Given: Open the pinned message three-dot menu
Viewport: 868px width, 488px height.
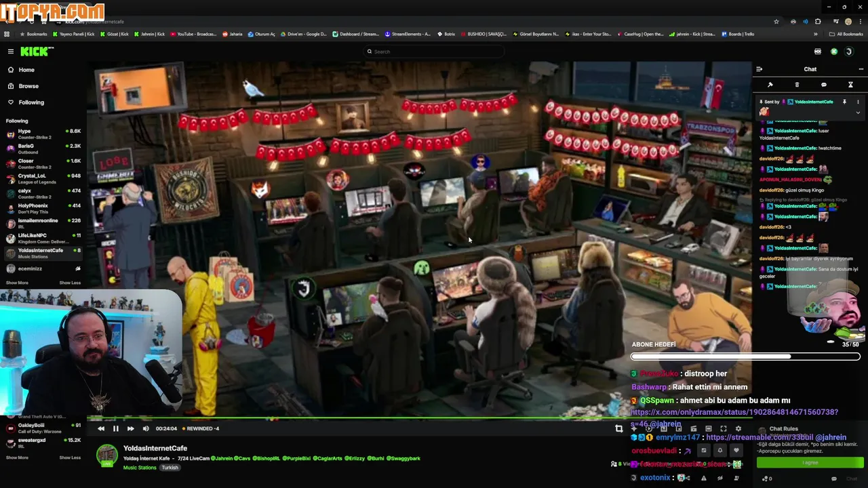Looking at the screenshot, I should 858,102.
